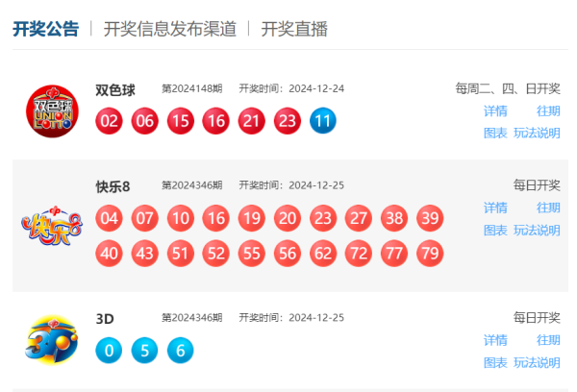Open the 开奖公告 tab
Viewport: 577px width, 392px height.
45,29
